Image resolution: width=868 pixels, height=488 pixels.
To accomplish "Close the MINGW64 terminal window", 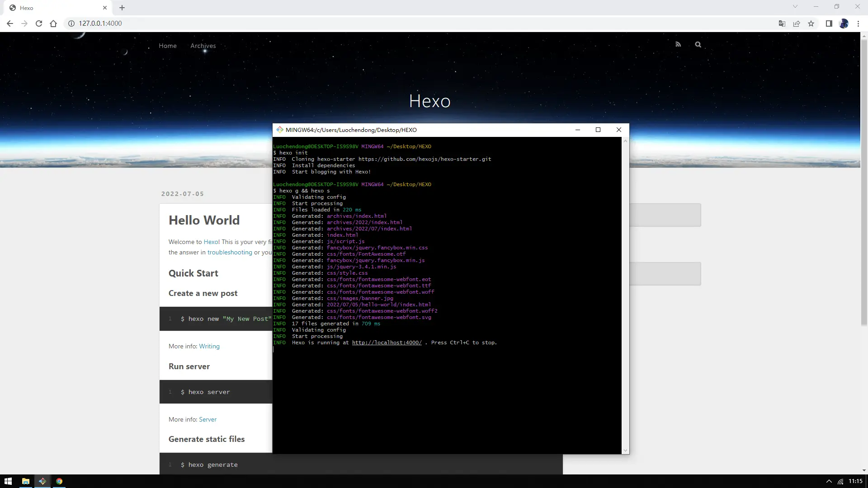I will coord(619,130).
